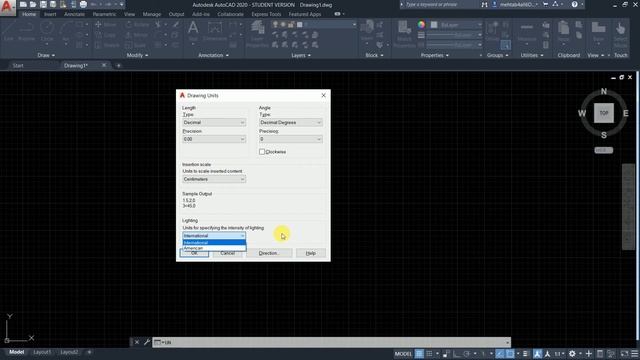Toggle snap mode in status bar
The width and height of the screenshot is (640, 360).
tap(429, 354)
